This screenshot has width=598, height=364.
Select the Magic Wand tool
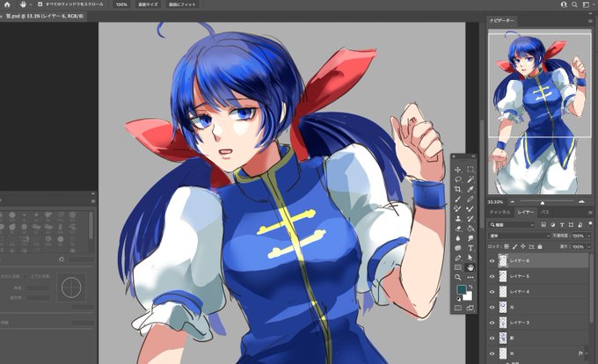click(x=470, y=179)
